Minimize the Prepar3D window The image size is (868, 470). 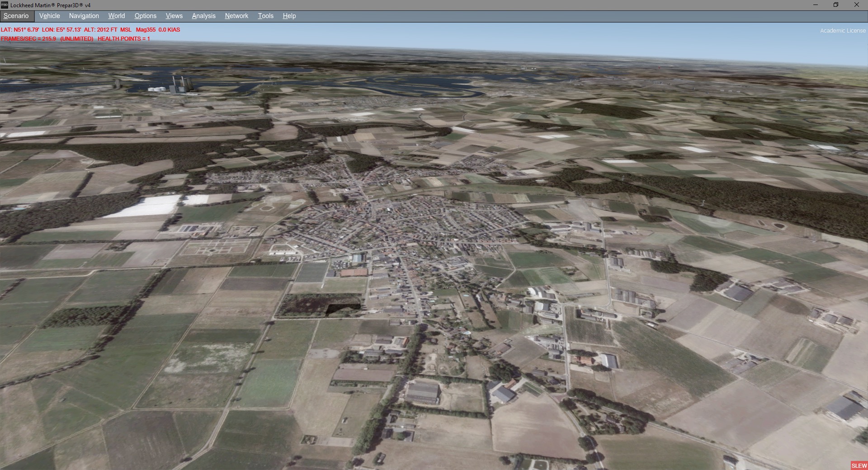(816, 5)
